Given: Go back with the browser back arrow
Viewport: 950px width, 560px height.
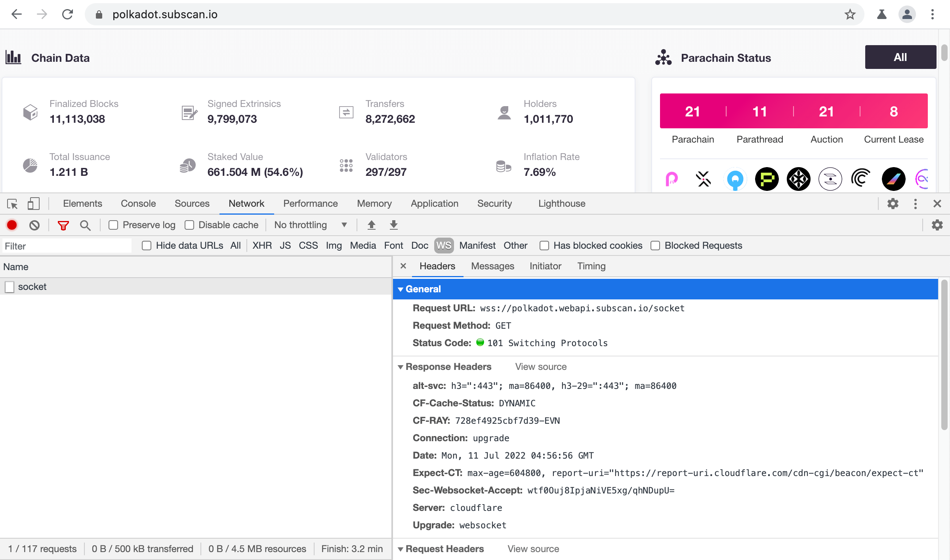Looking at the screenshot, I should coord(17,15).
